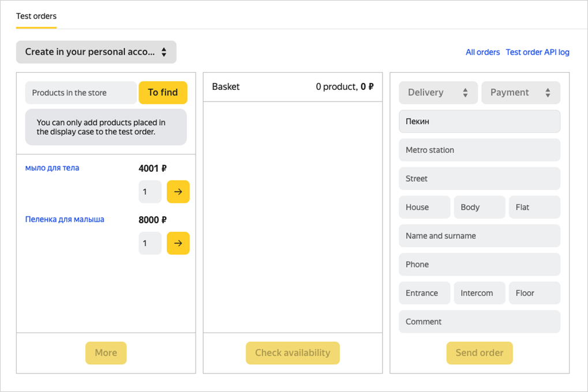The image size is (588, 392).
Task: Open the All orders link
Action: 482,52
